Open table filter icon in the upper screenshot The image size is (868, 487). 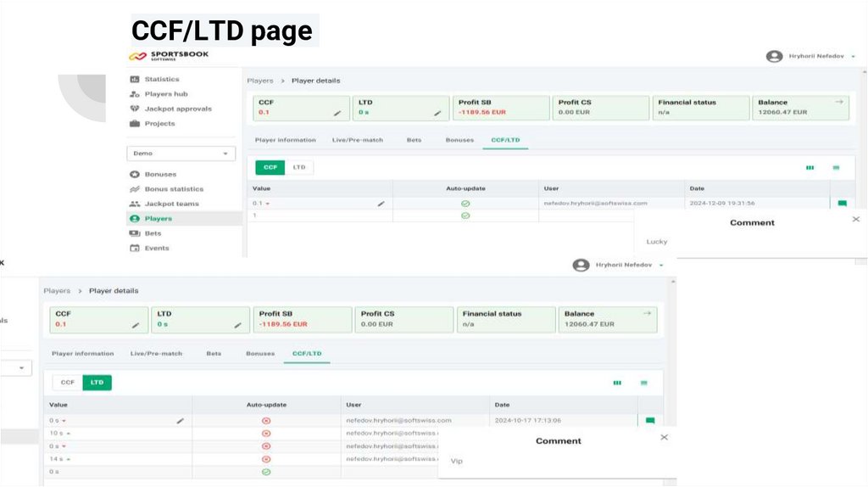click(836, 167)
